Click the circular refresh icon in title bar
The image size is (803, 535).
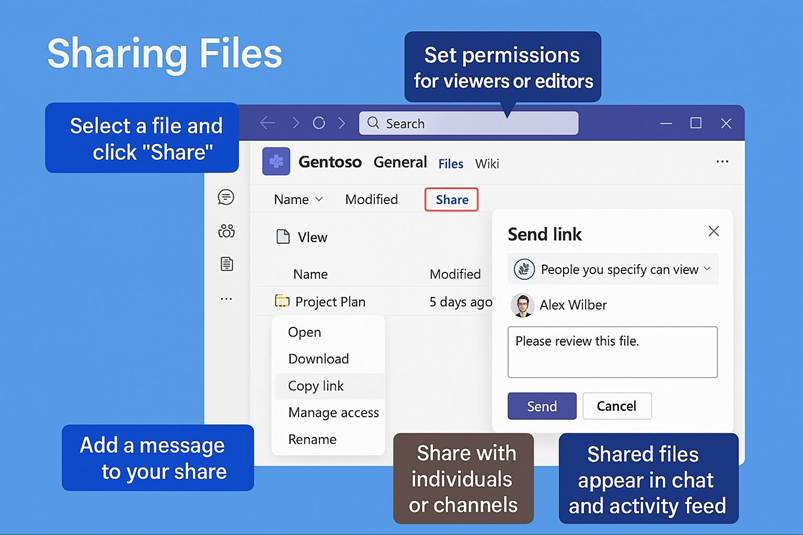(x=319, y=123)
